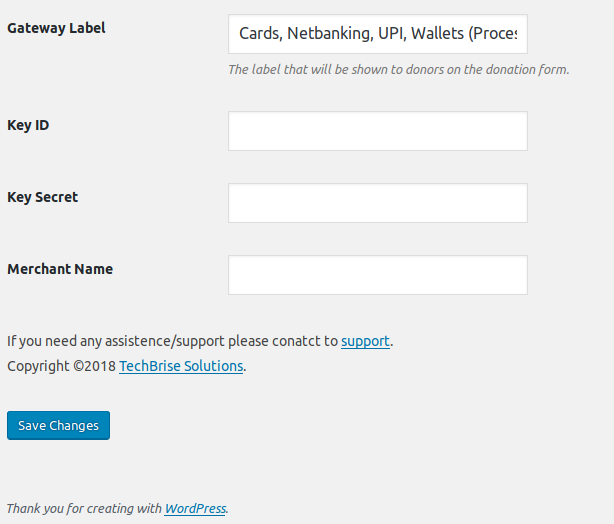Click 'Cards' text inside Gateway Label field
This screenshot has height=524, width=614.
[260, 34]
